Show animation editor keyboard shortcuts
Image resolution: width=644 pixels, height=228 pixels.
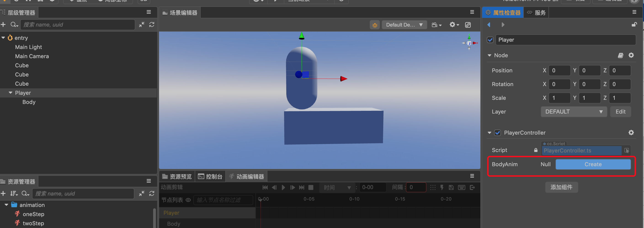[461, 187]
